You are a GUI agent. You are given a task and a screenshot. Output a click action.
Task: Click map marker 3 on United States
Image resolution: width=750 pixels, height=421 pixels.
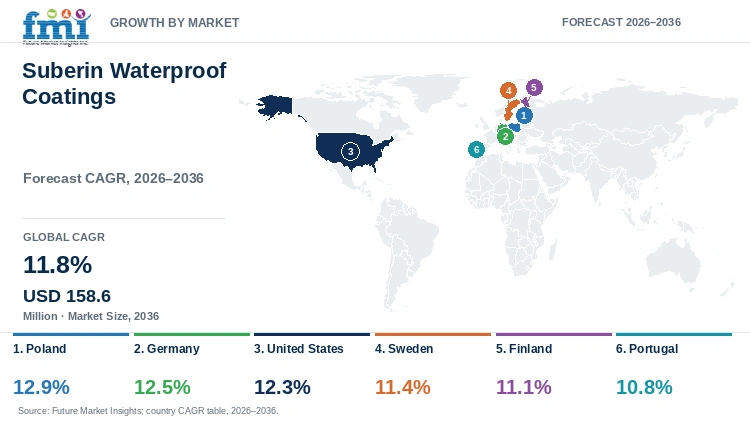coord(350,152)
